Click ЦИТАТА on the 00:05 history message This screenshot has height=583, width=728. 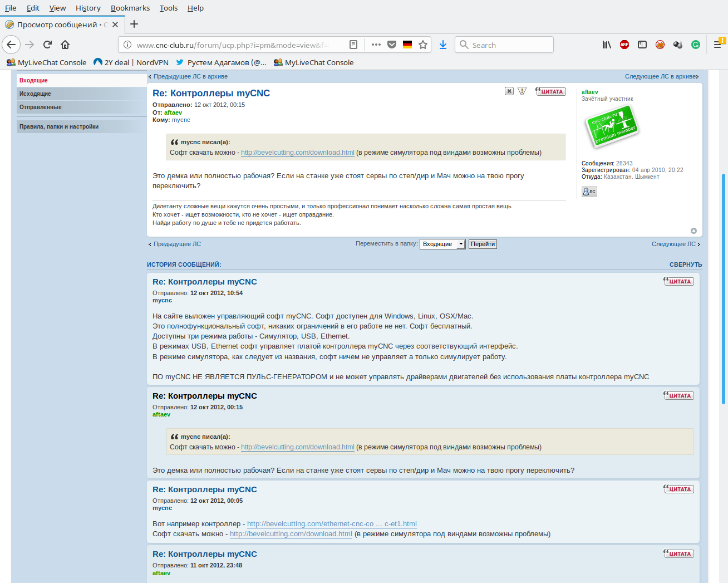678,489
